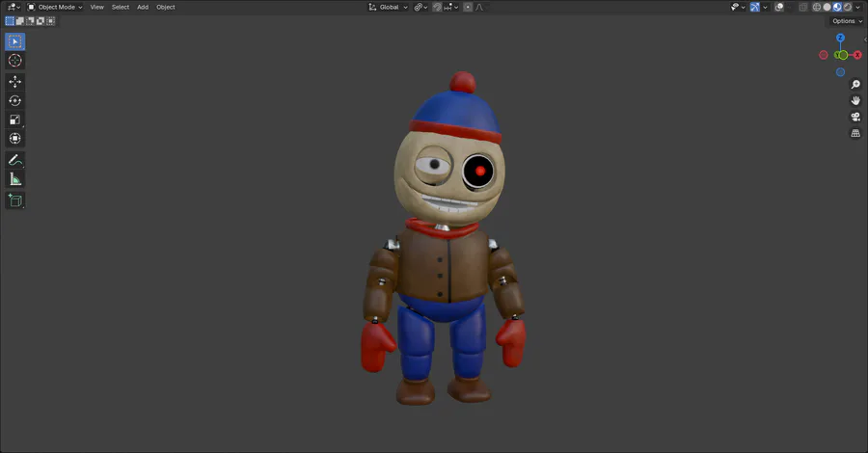Image resolution: width=868 pixels, height=453 pixels.
Task: Click the pan view hand icon
Action: coord(855,100)
